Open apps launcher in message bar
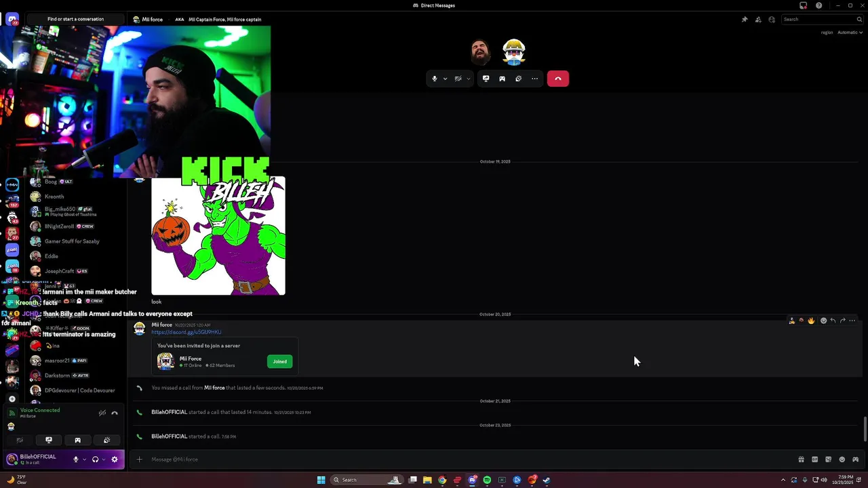The image size is (868, 488). click(855, 460)
